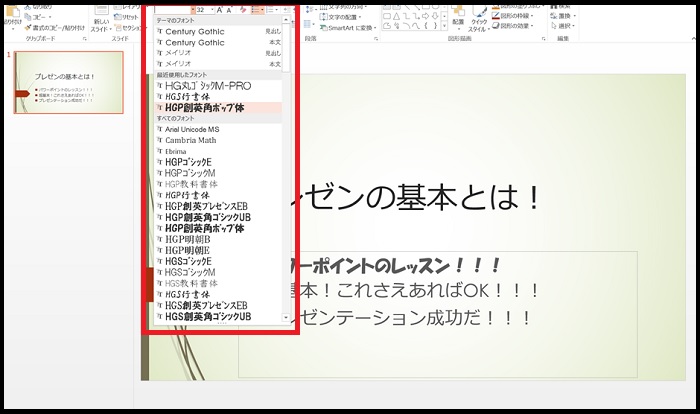The width and height of the screenshot is (700, 414).
Task: Select HGS創英角ゴシックUB font
Action: point(218,317)
